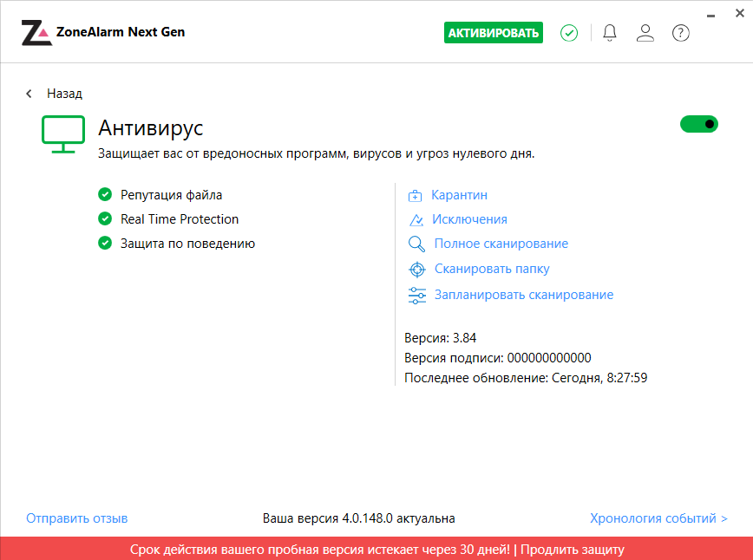Click trial expiration message in red banner
Screen dimensions: 753x560
(320, 549)
